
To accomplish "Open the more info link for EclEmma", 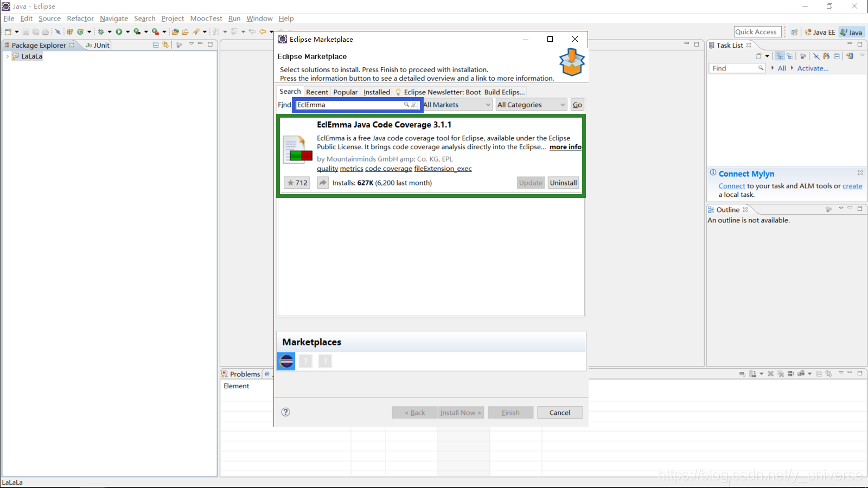I will point(565,147).
